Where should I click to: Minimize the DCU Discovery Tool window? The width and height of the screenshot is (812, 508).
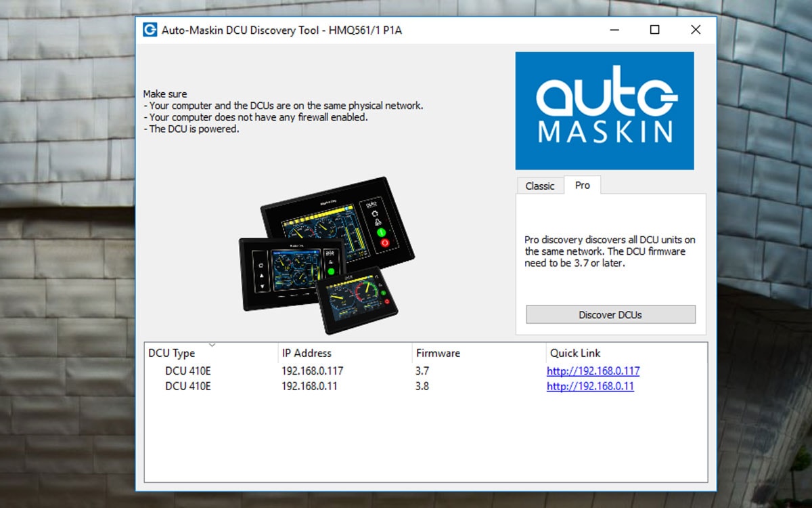[x=614, y=30]
